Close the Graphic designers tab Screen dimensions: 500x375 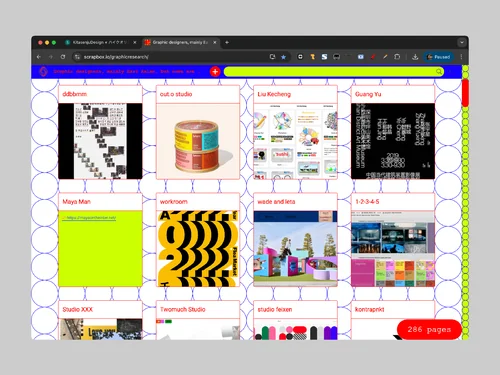[x=215, y=42]
